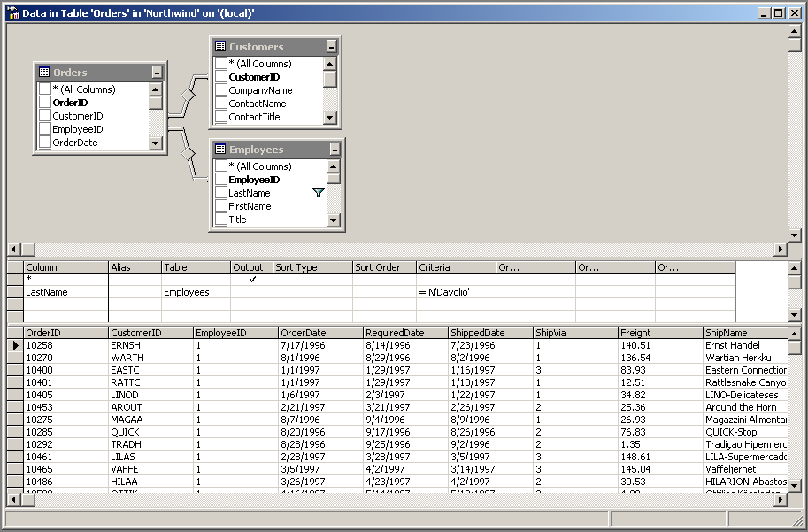Click the CustomerID cell HILAA

[x=150, y=482]
